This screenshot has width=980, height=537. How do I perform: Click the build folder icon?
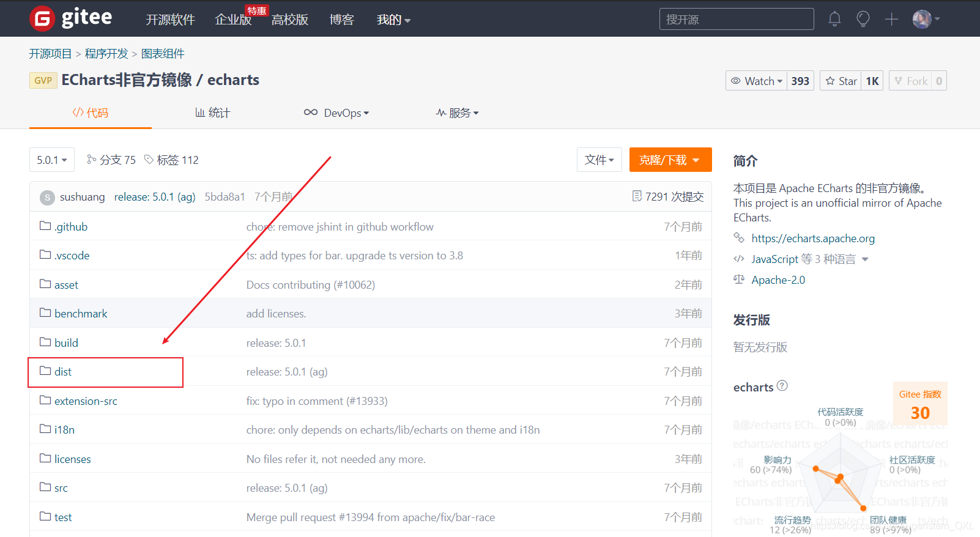click(x=45, y=342)
